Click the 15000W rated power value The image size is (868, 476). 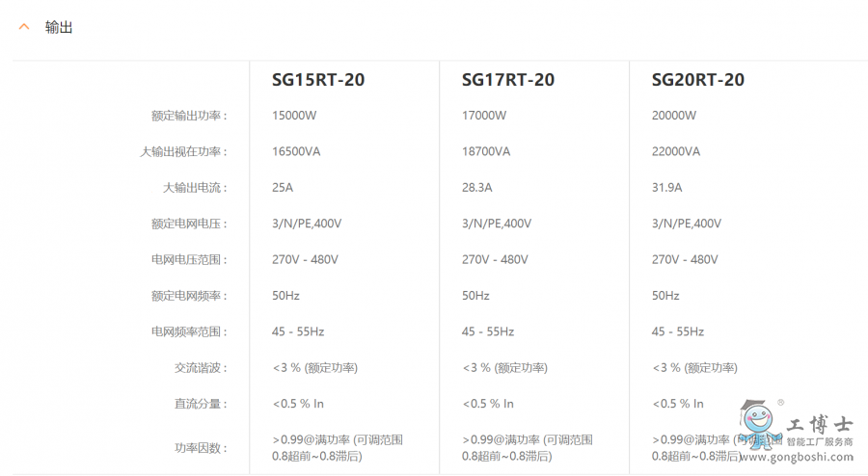point(294,116)
